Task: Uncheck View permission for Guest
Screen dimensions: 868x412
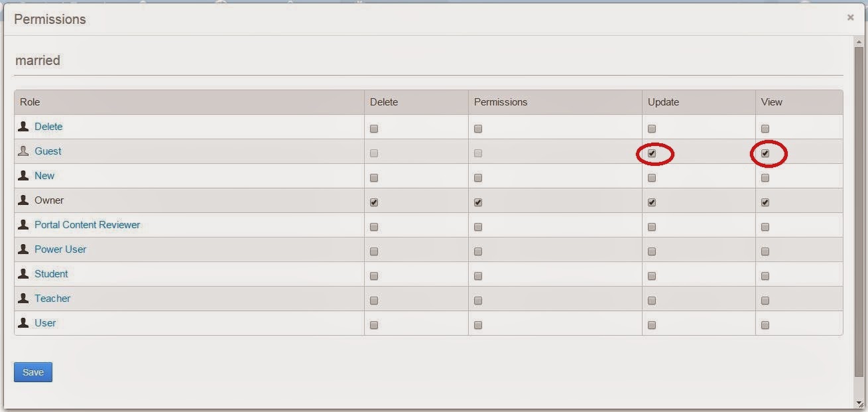Action: tap(765, 153)
